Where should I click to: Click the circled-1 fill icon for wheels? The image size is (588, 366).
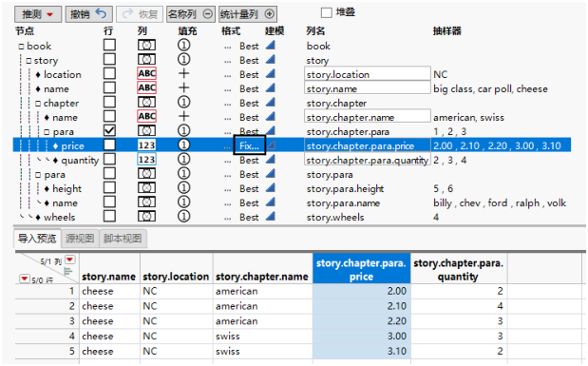[183, 216]
